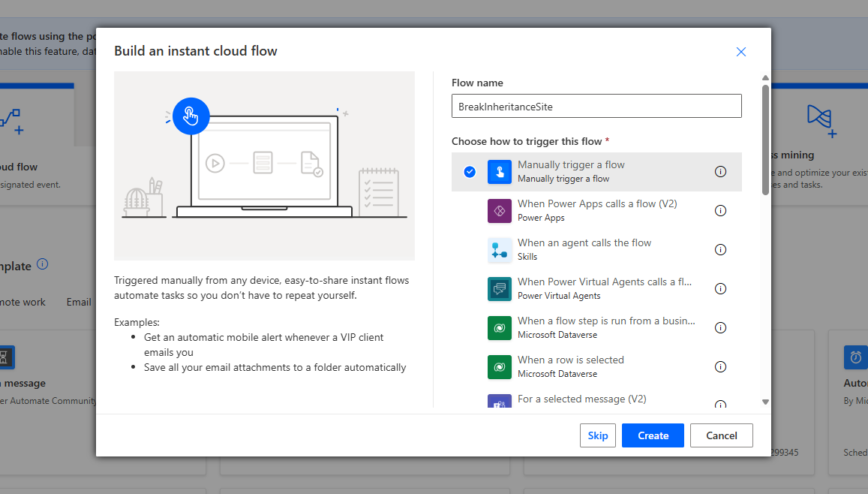View info for agent calls the flow

click(720, 250)
